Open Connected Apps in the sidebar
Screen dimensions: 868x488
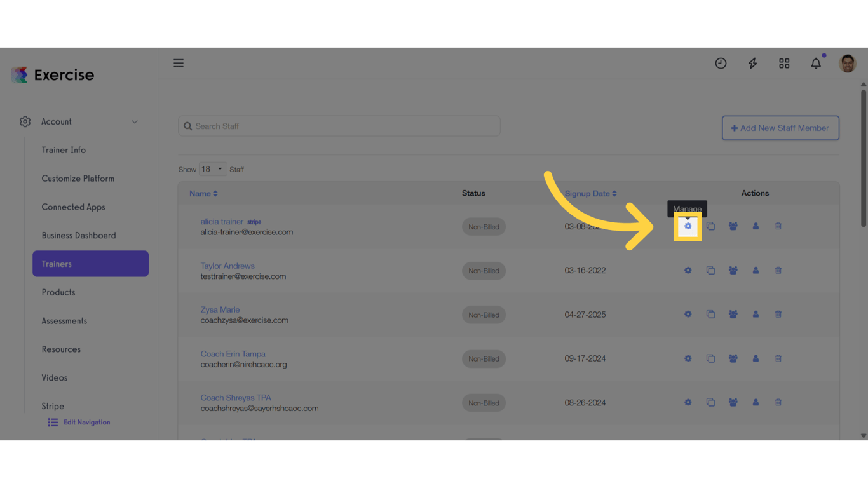pos(73,207)
